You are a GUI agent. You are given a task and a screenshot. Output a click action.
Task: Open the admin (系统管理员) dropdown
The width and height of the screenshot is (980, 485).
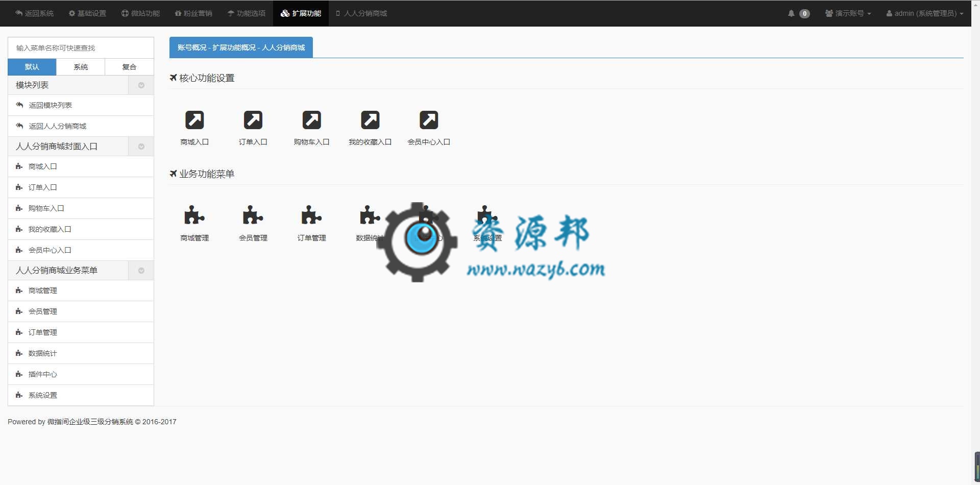coord(925,13)
